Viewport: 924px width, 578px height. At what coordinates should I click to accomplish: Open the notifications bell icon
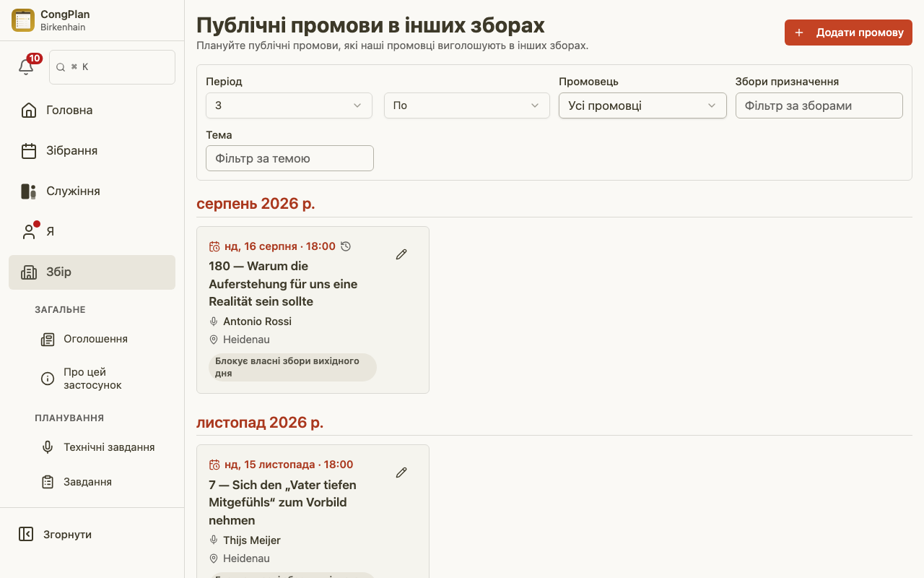pyautogui.click(x=26, y=66)
